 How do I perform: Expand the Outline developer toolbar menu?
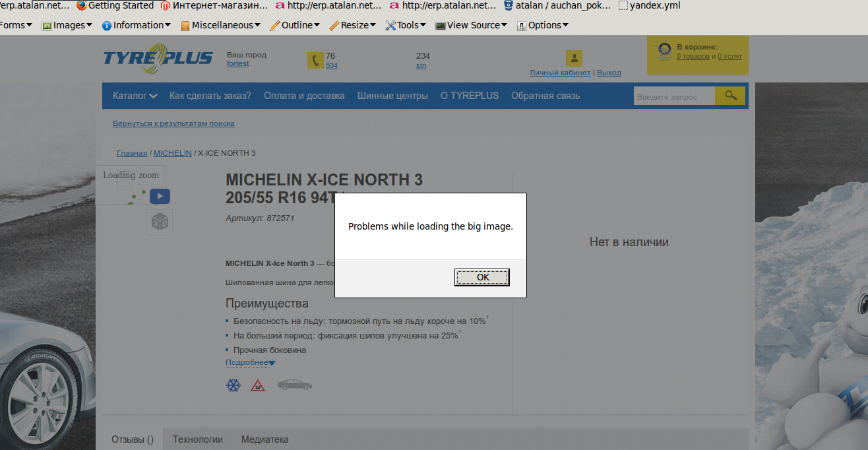[x=295, y=25]
